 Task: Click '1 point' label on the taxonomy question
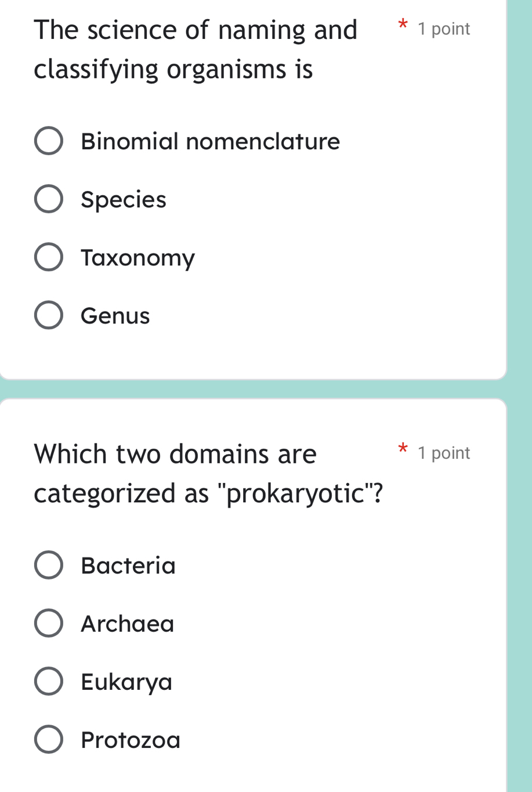(x=444, y=28)
